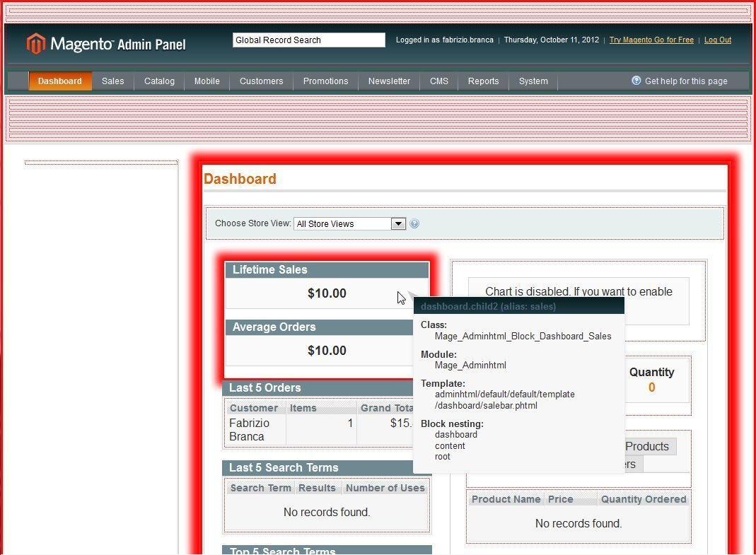
Task: Click the Quantity value 0
Action: [x=651, y=387]
